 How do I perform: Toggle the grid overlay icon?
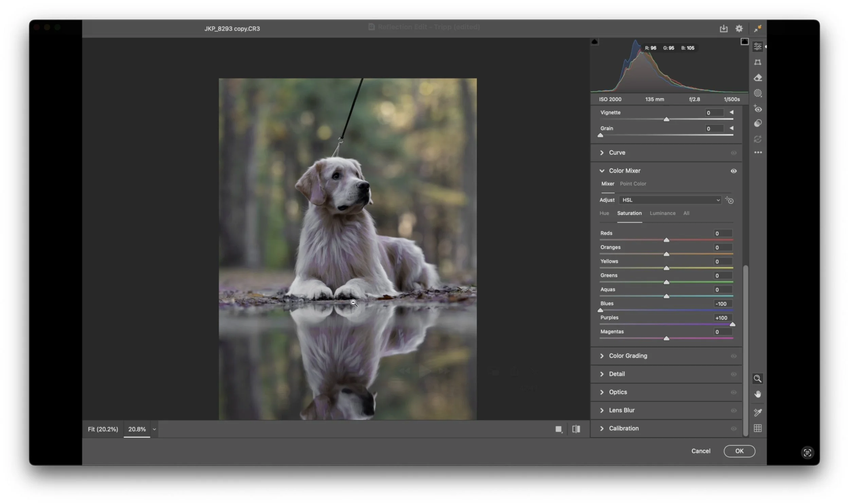[757, 428]
